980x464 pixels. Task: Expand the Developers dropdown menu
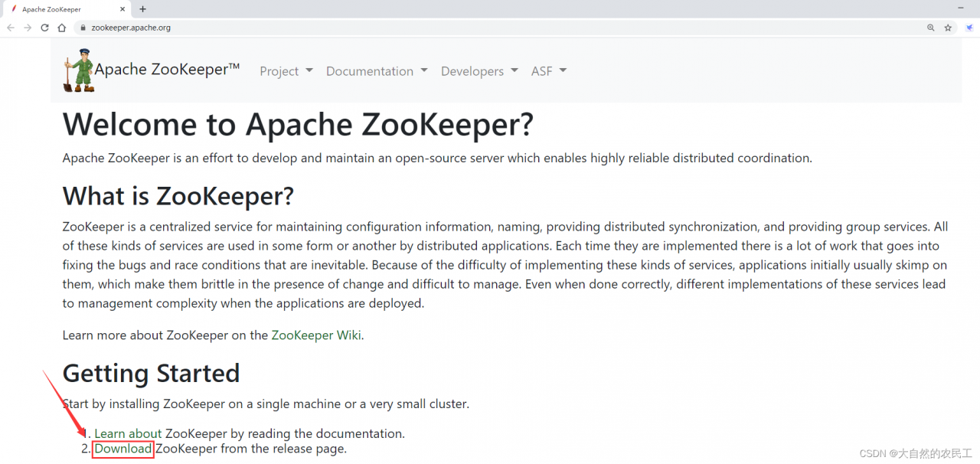[x=479, y=71]
